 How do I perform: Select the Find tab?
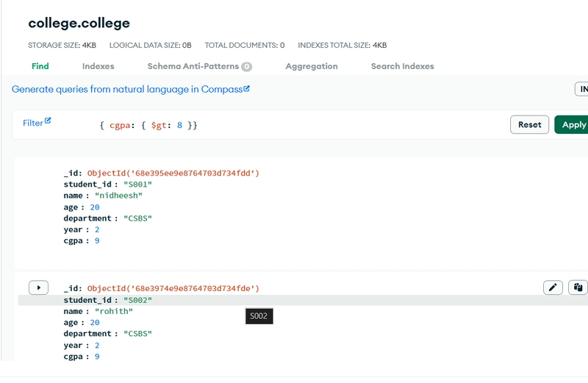click(40, 66)
